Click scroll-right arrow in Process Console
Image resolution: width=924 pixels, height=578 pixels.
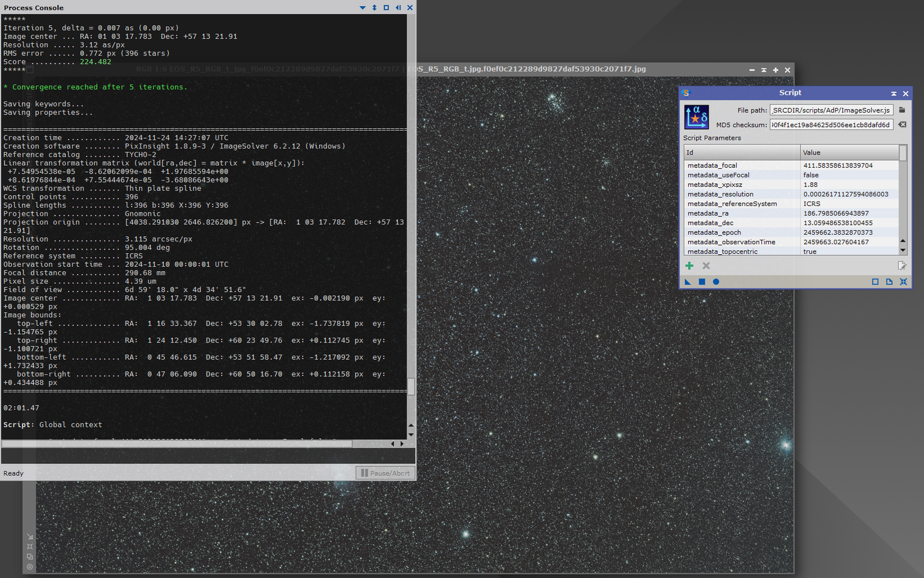(402, 444)
